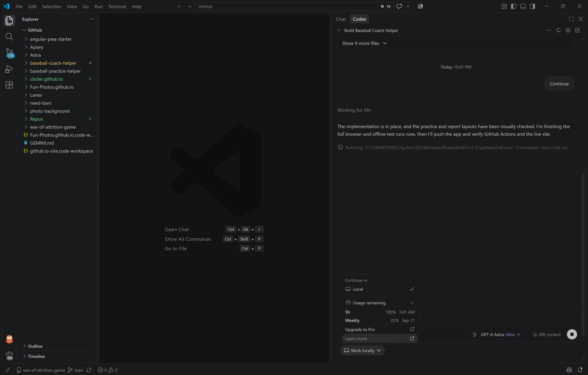Click the remote window icon in status bar
Viewport: 588px width, 375px height.
[8, 370]
